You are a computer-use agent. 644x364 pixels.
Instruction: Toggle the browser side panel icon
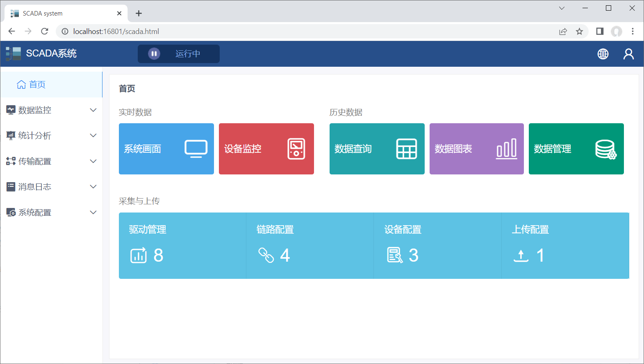point(600,32)
